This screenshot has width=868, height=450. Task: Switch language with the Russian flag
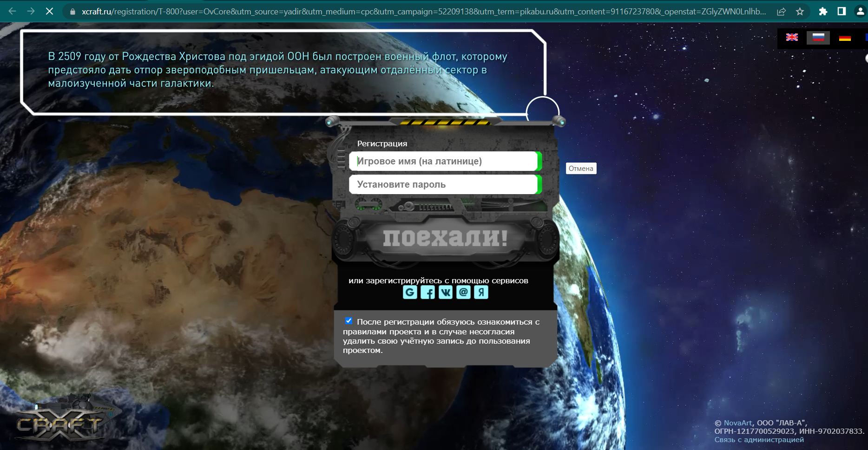818,37
